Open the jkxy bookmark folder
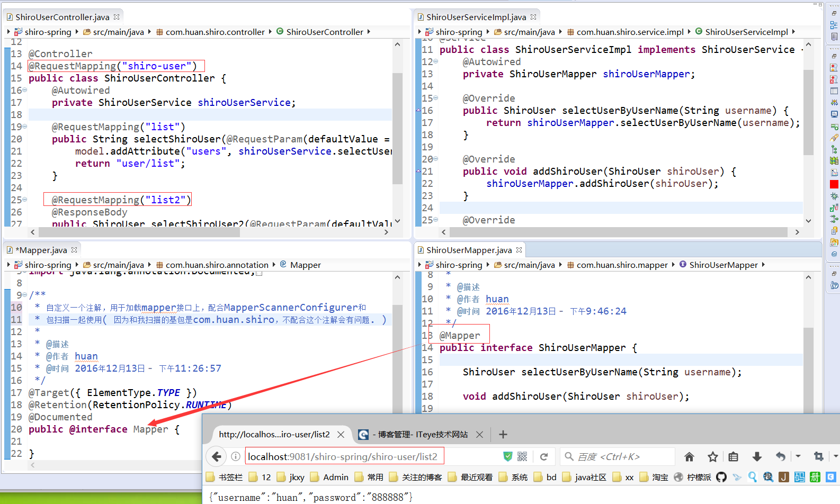This screenshot has height=504, width=840. coord(290,477)
